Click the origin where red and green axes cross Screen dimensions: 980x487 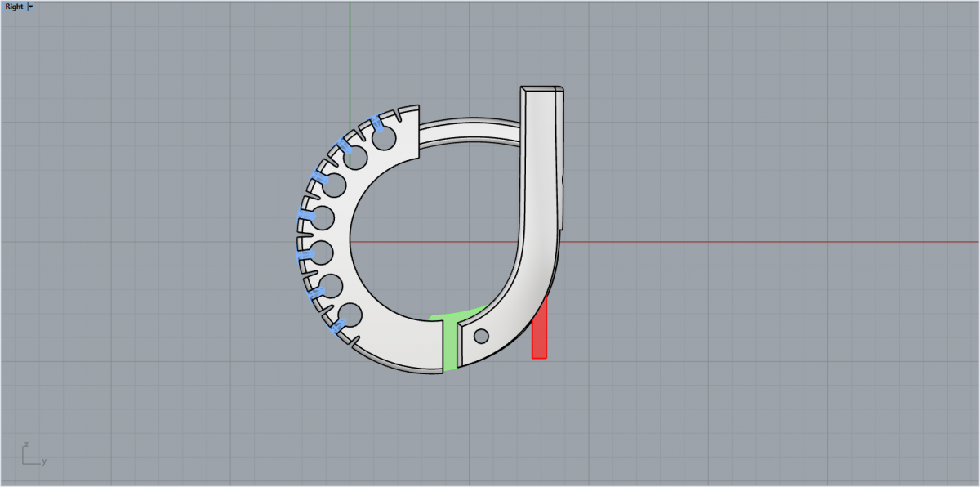(x=350, y=242)
